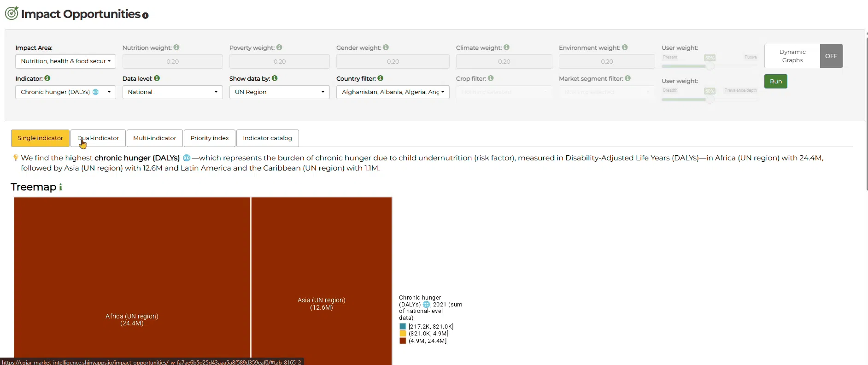Click info icon next to Data level
The width and height of the screenshot is (868, 365).
point(157,78)
